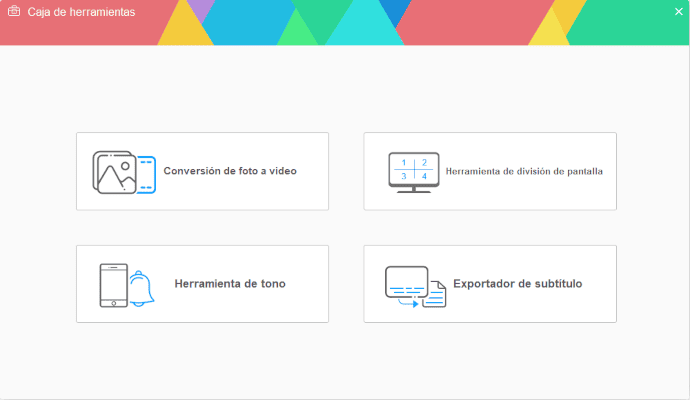The height and width of the screenshot is (400, 690).
Task: Open "Herramienta de tono"
Action: pyautogui.click(x=202, y=284)
